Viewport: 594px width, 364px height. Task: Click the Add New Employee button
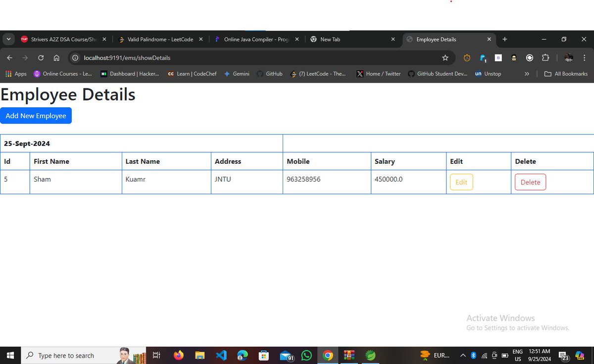pyautogui.click(x=36, y=115)
